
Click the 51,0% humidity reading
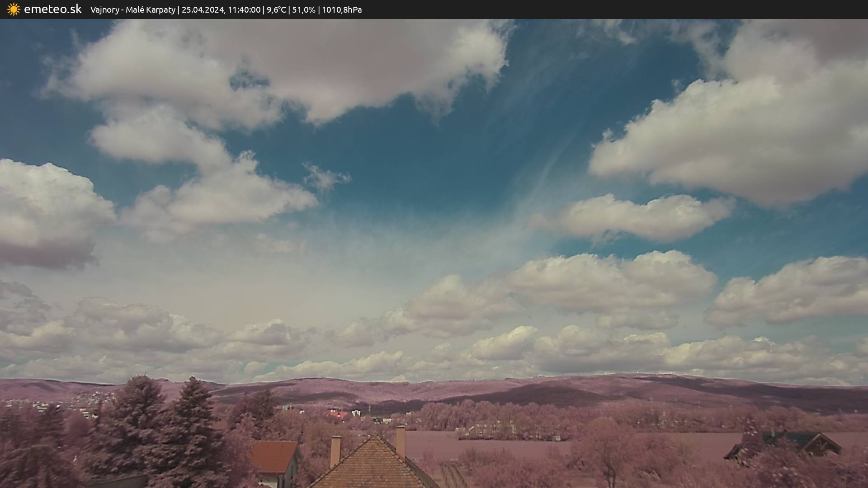pyautogui.click(x=304, y=10)
